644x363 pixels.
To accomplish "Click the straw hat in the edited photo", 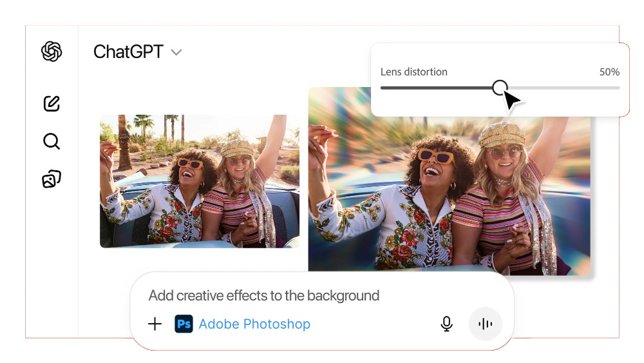I will (502, 134).
